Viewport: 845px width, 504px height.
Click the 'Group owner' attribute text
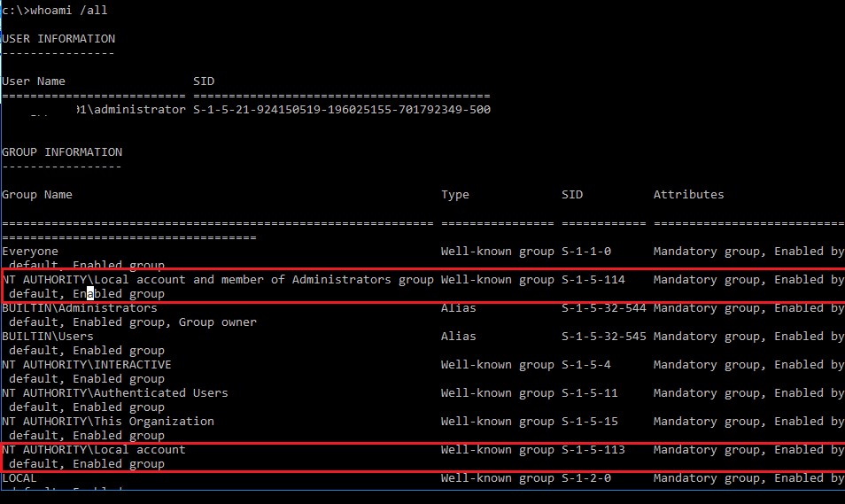[x=218, y=322]
